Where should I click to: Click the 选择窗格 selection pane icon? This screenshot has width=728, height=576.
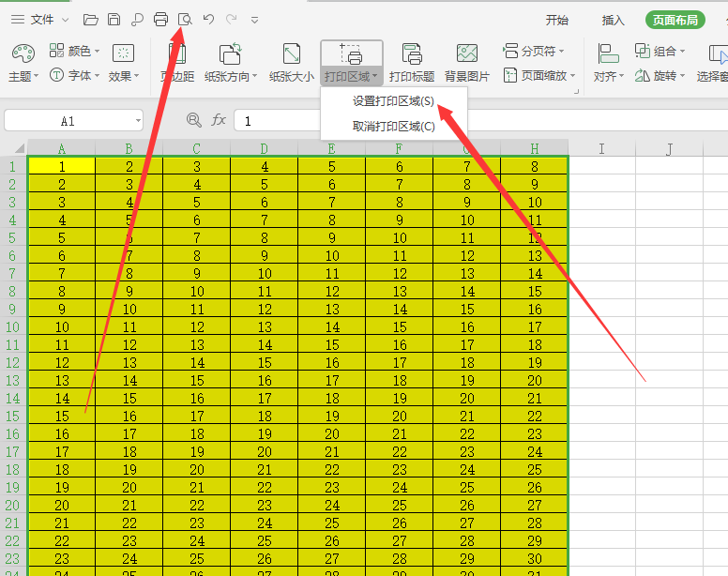[x=718, y=53]
